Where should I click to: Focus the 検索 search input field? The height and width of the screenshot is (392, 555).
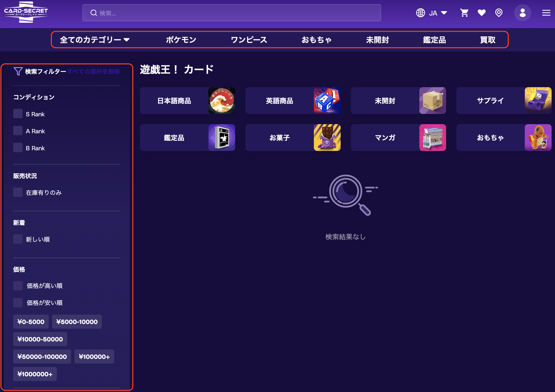click(232, 13)
